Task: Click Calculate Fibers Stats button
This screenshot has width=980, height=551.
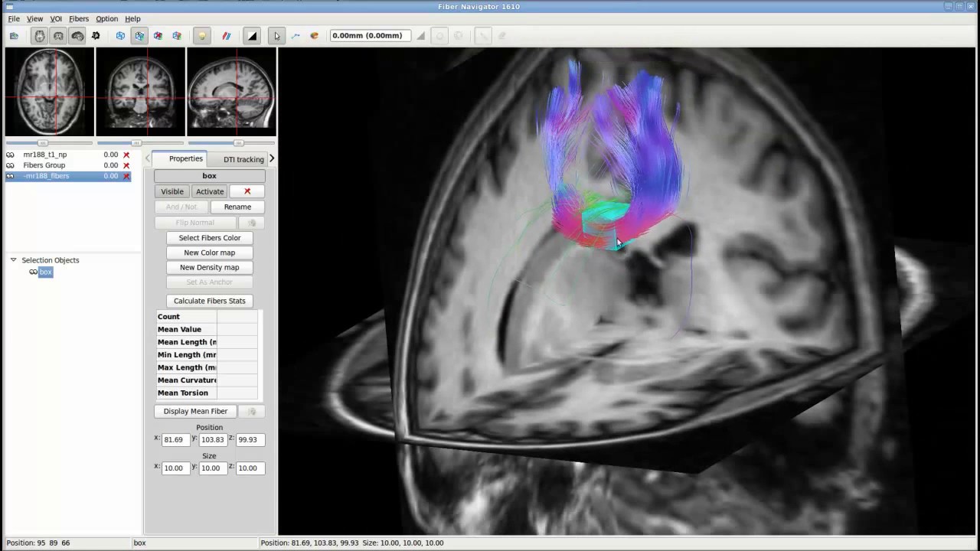Action: 210,301
